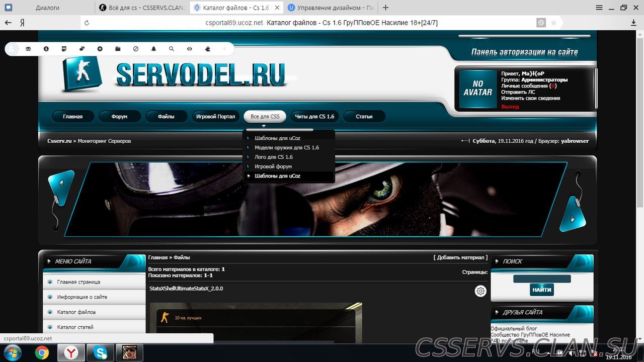Open the notifications bell in admin bar

point(154,49)
